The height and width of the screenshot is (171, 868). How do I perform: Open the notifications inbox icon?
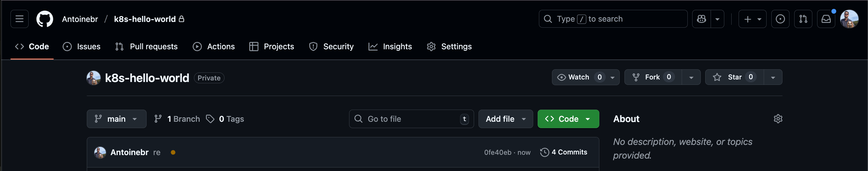coord(826,19)
